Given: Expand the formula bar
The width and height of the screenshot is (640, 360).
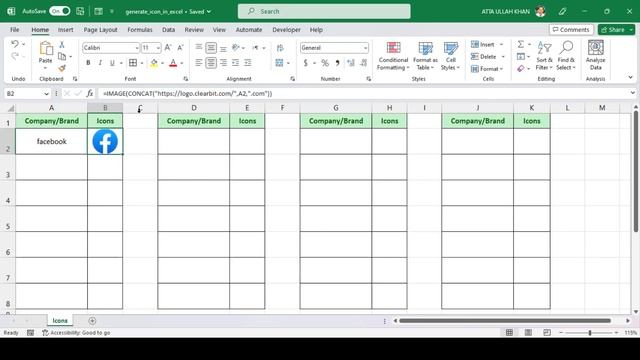Looking at the screenshot, I should pyautogui.click(x=632, y=93).
